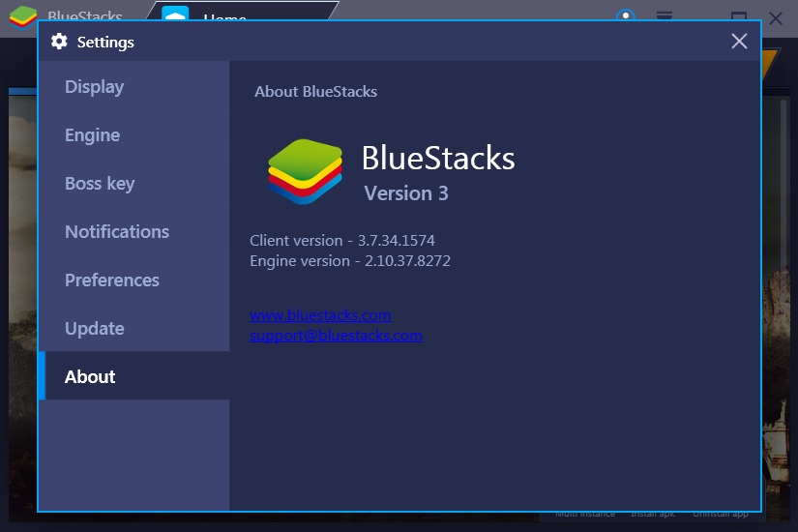This screenshot has width=798, height=532.
Task: Open the www.bluestacks.com link
Action: coord(320,315)
